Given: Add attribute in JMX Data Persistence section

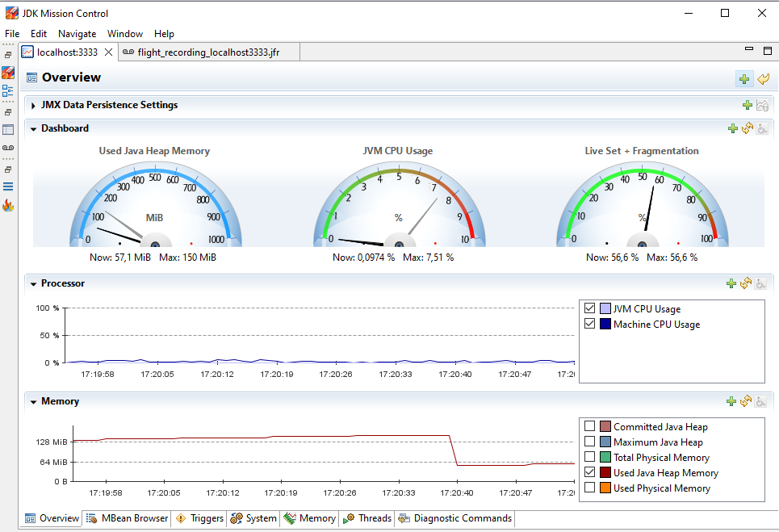Looking at the screenshot, I should tap(748, 105).
